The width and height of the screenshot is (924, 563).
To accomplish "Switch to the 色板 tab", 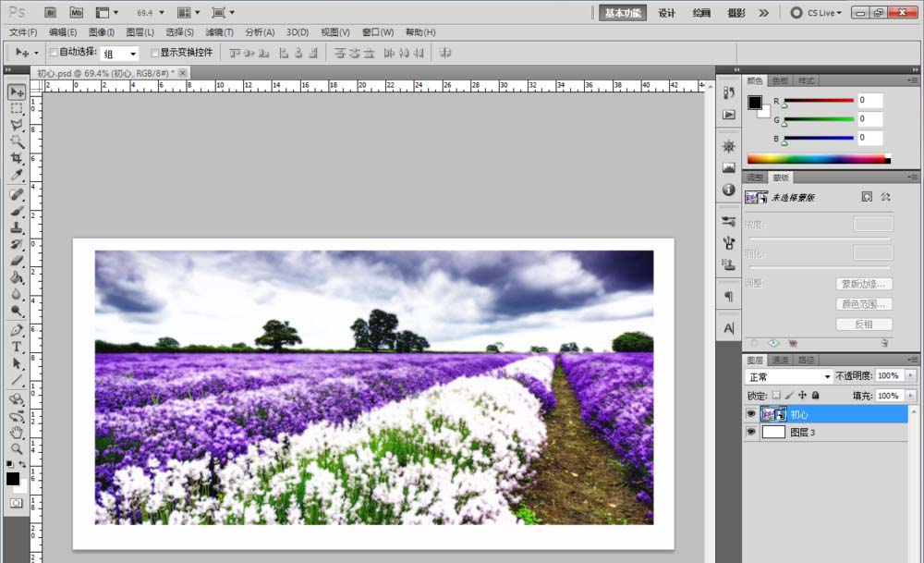I will pyautogui.click(x=780, y=80).
